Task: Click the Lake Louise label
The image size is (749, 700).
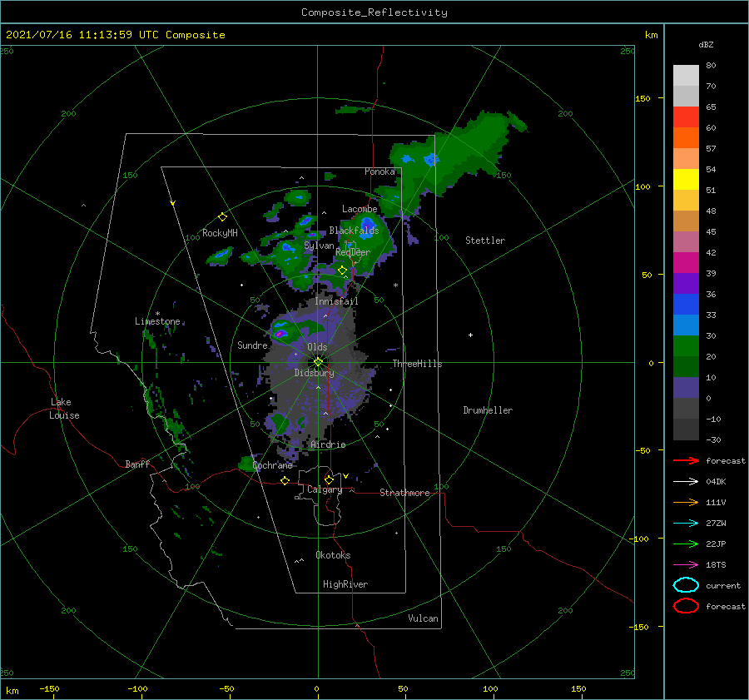Action: [64, 409]
